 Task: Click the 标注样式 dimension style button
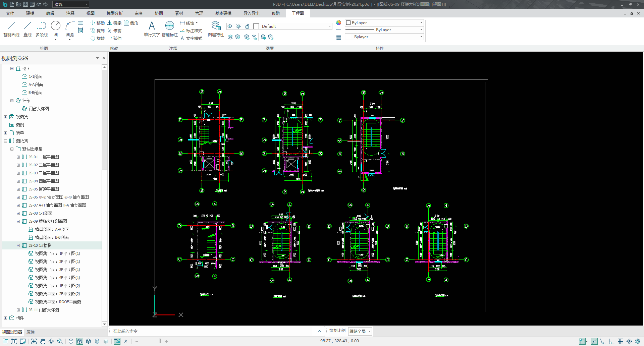pyautogui.click(x=191, y=31)
